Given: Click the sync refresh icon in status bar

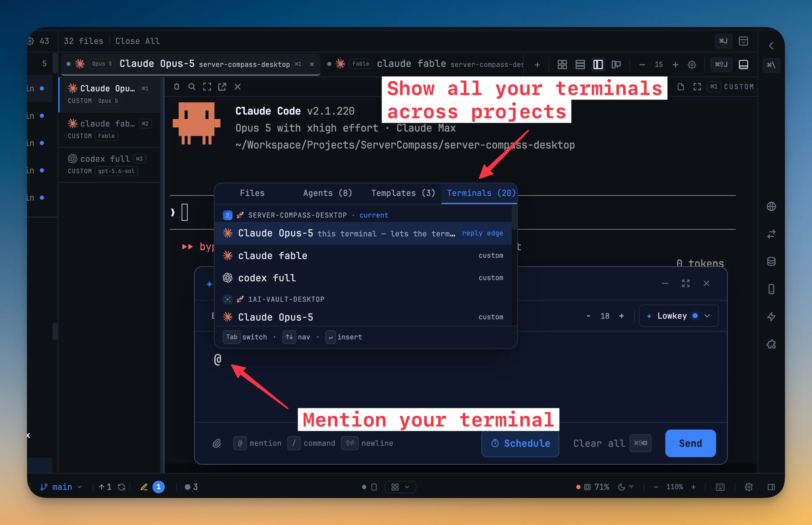Looking at the screenshot, I should tap(122, 487).
